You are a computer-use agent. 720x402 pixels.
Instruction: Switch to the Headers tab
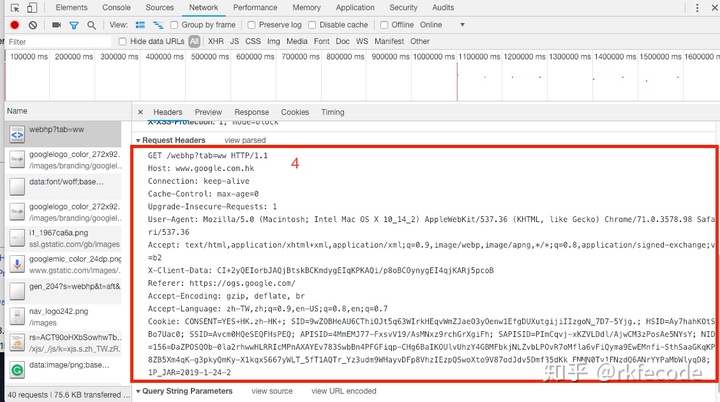coord(168,112)
